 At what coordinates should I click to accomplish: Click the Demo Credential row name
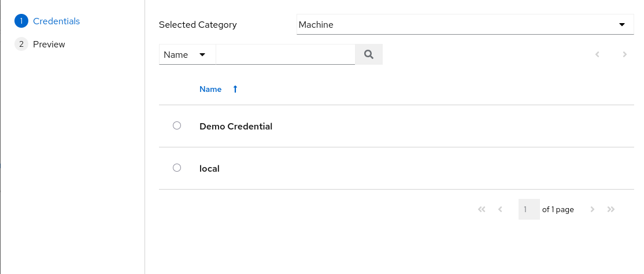click(x=236, y=126)
